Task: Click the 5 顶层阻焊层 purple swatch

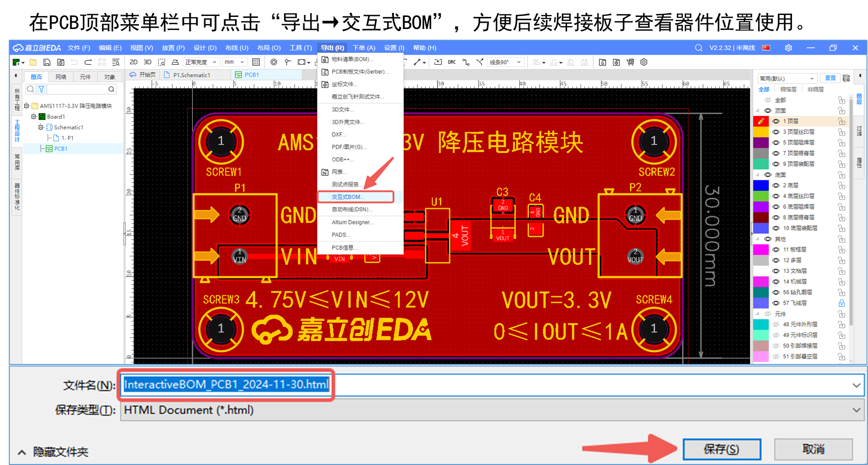Action: [761, 143]
